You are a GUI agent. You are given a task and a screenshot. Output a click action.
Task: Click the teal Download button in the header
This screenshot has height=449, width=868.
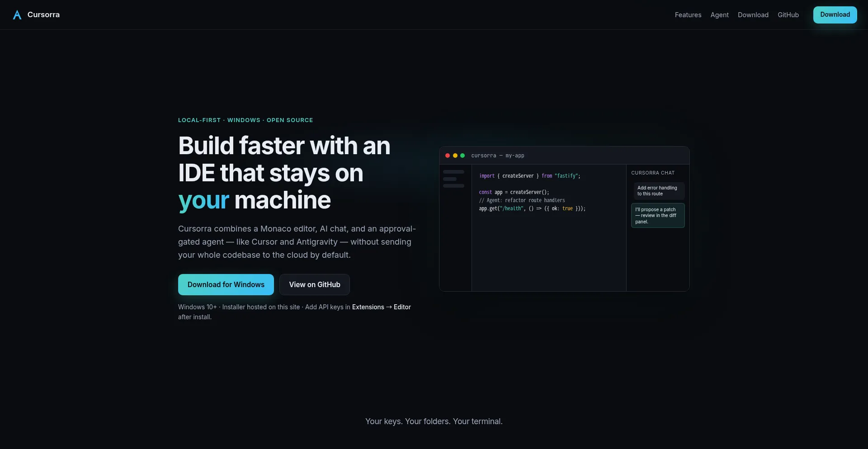[x=835, y=15]
